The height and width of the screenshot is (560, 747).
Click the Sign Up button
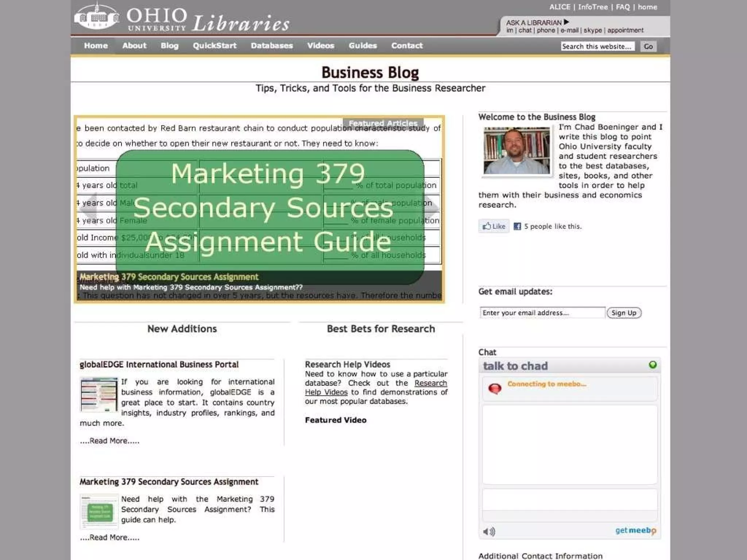click(x=624, y=313)
